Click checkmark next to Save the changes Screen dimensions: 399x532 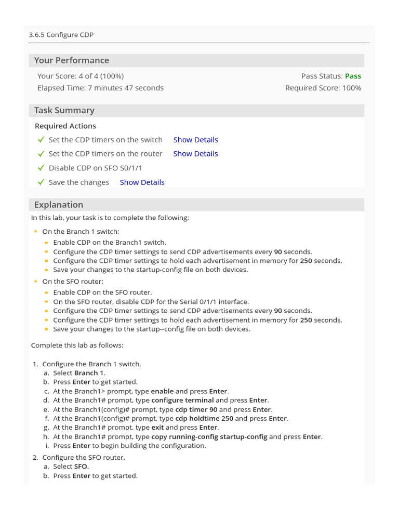tap(42, 182)
